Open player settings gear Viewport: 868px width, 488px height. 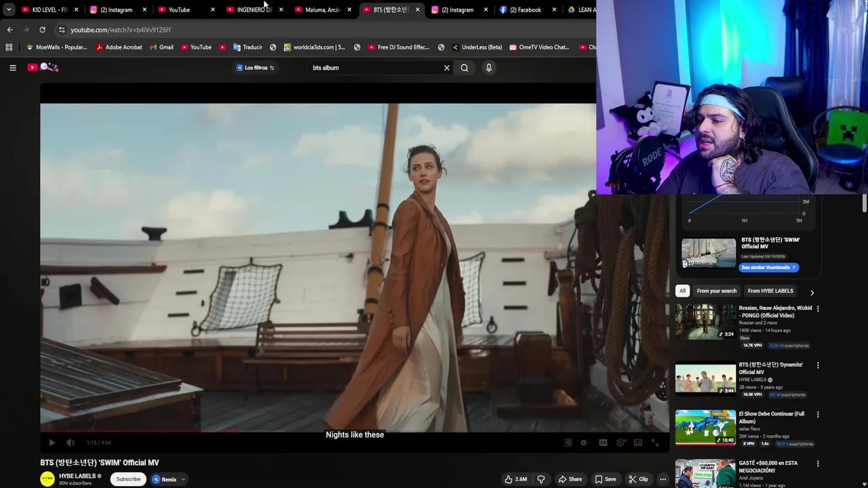click(620, 443)
